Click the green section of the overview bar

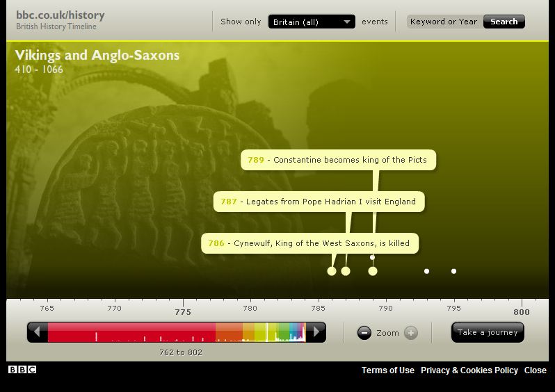coord(284,332)
